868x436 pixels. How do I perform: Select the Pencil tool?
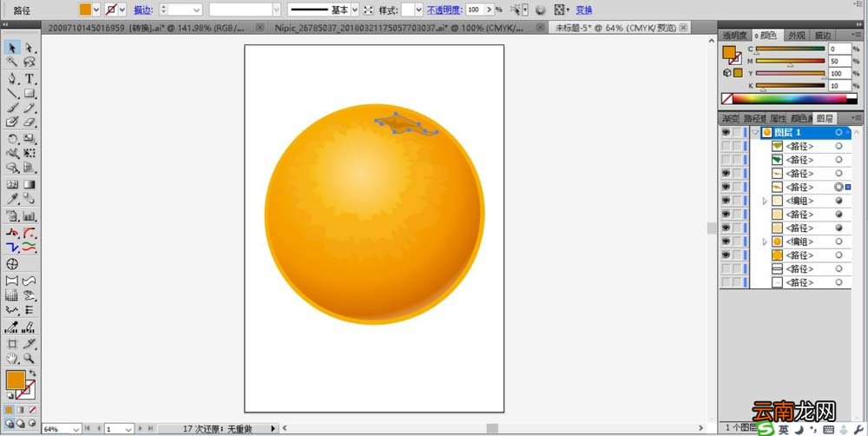click(30, 108)
